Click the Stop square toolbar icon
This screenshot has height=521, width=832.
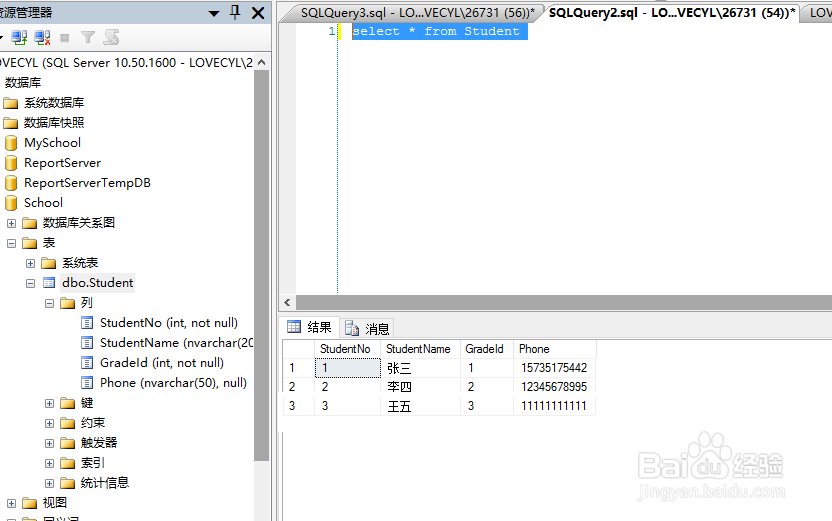coord(65,38)
